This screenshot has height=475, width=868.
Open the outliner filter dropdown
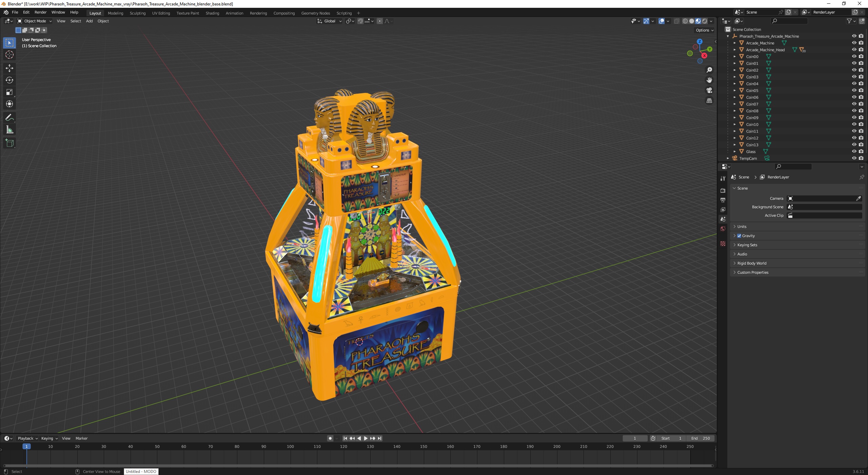pos(851,21)
